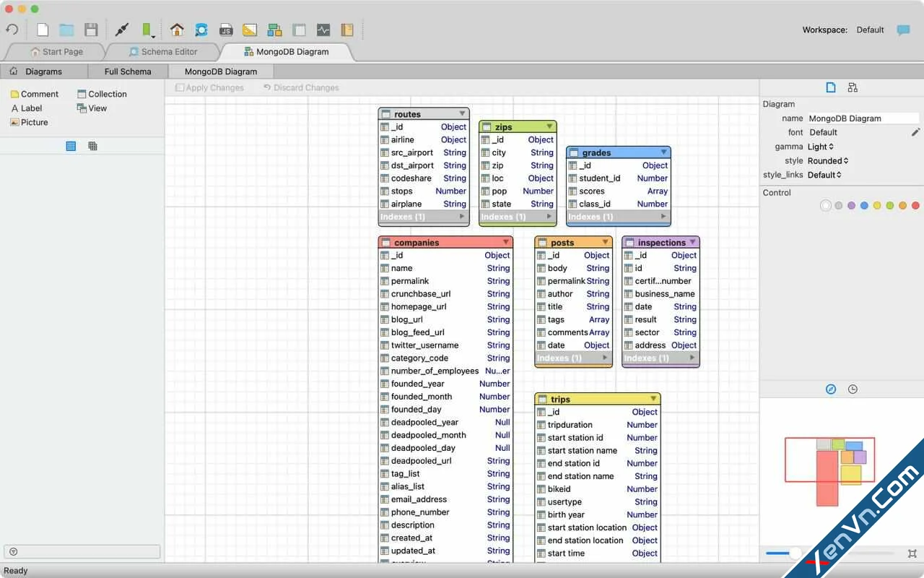Select the Collection tool in the palette
The image size is (924, 578).
(102, 94)
